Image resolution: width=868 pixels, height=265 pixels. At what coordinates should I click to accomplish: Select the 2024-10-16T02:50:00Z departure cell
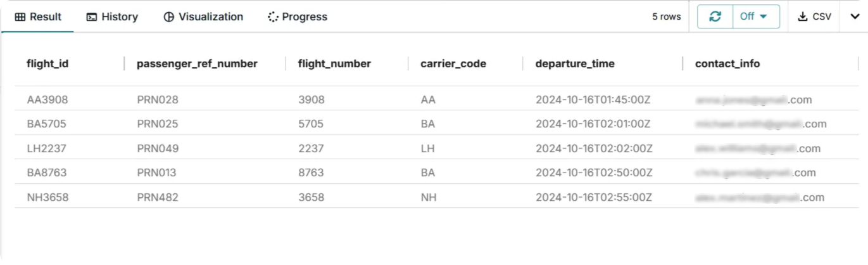(x=594, y=172)
